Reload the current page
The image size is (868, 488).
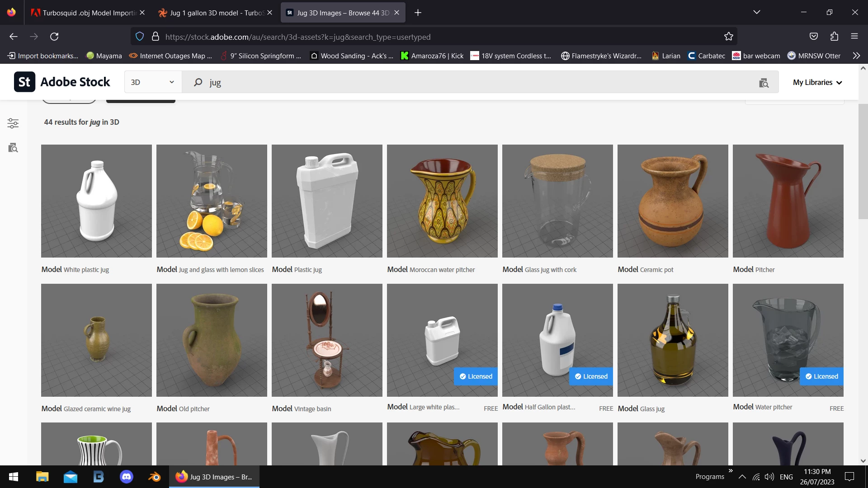point(54,37)
